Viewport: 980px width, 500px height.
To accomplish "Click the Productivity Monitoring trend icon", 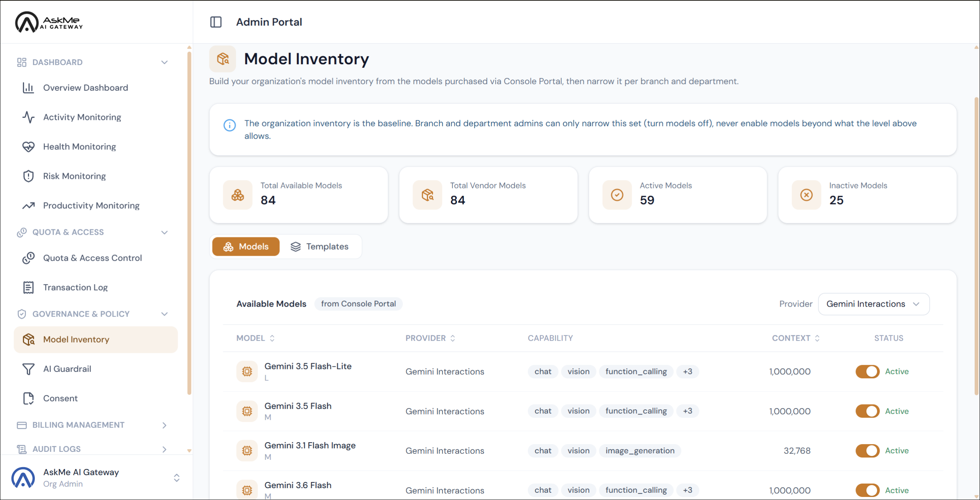I will click(x=28, y=206).
